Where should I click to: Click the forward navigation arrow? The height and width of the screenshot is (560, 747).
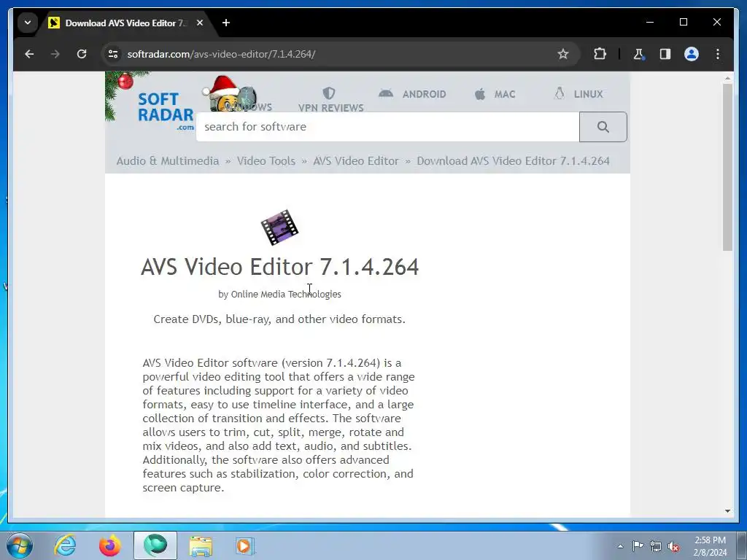[55, 54]
